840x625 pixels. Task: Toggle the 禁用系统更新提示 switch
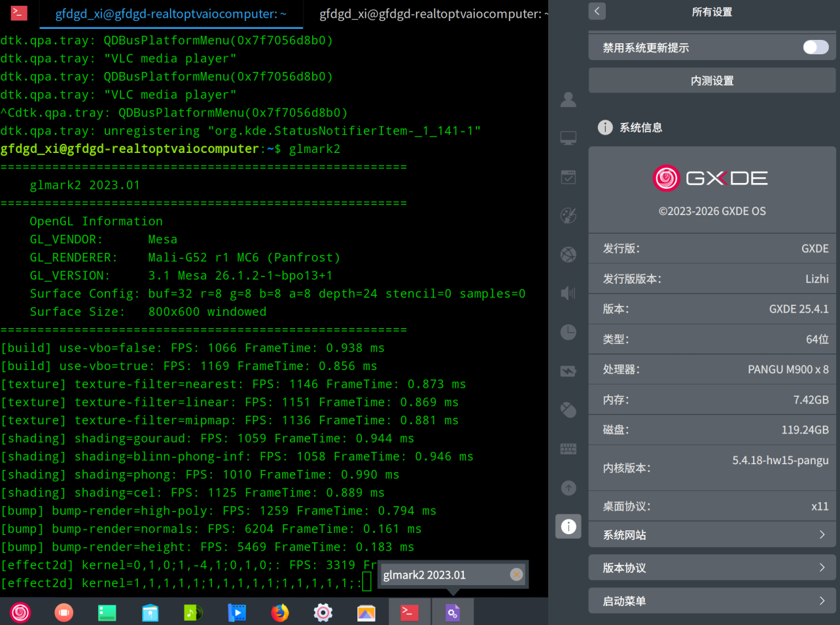pos(816,47)
